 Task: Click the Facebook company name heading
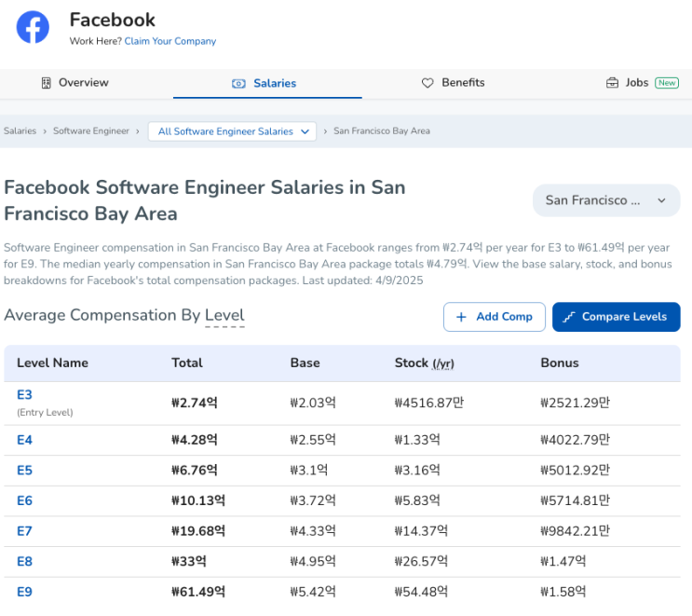(113, 20)
